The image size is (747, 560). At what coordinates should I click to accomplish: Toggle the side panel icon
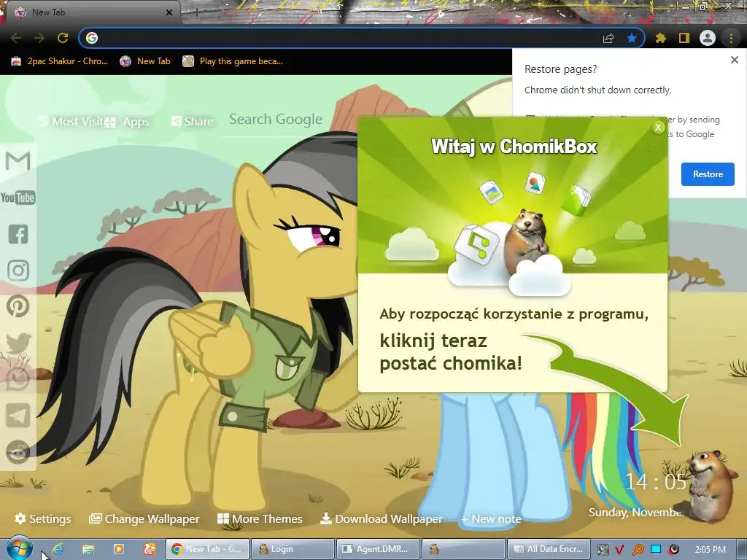pyautogui.click(x=684, y=38)
